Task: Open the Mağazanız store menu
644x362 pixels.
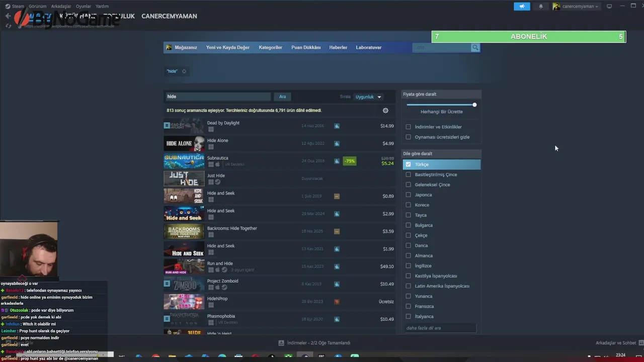Action: (x=186, y=47)
